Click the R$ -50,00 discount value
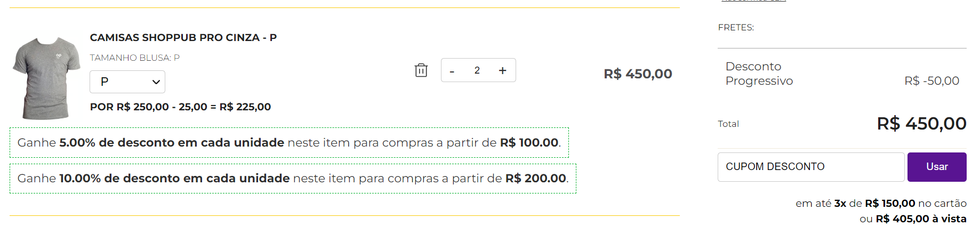Screen dimensions: 980x226 coord(931,80)
